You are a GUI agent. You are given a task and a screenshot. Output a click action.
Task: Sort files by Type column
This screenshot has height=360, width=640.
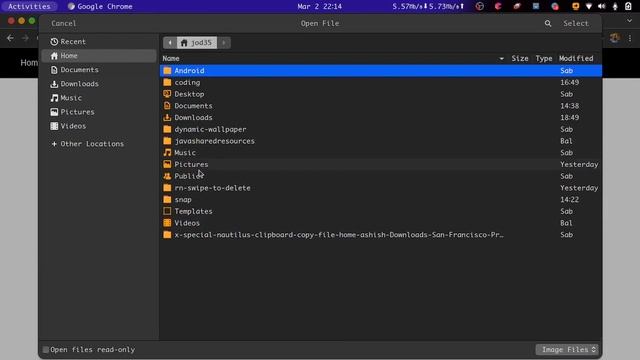544,58
